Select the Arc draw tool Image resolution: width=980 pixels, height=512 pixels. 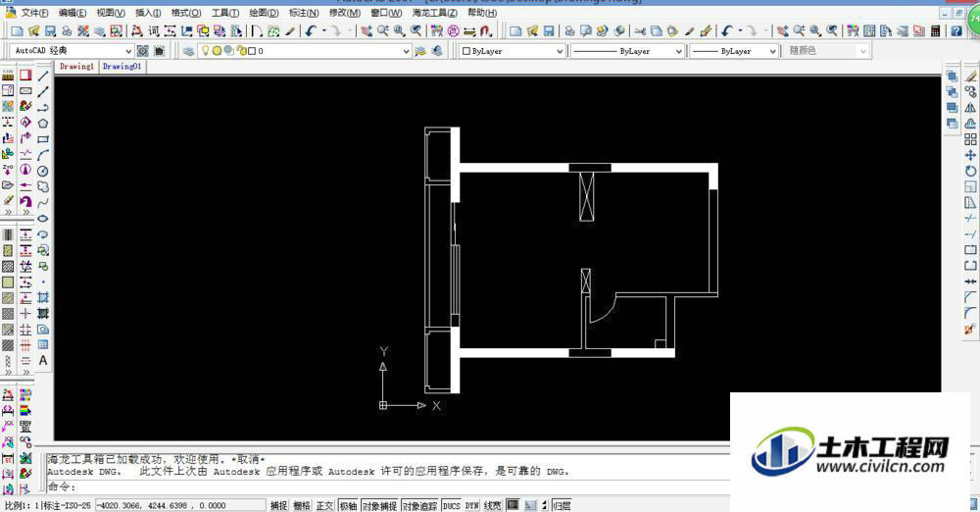tap(43, 155)
